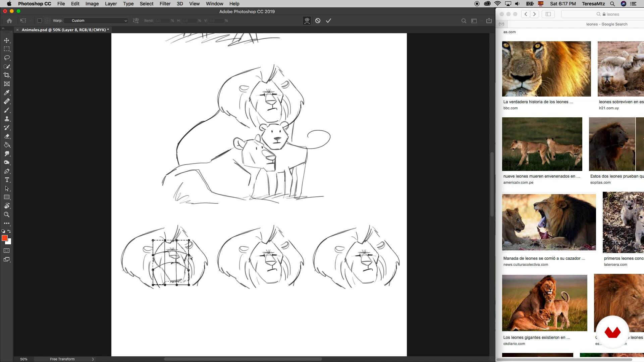Cancel the transform in options bar
644x362 pixels.
tap(318, 20)
